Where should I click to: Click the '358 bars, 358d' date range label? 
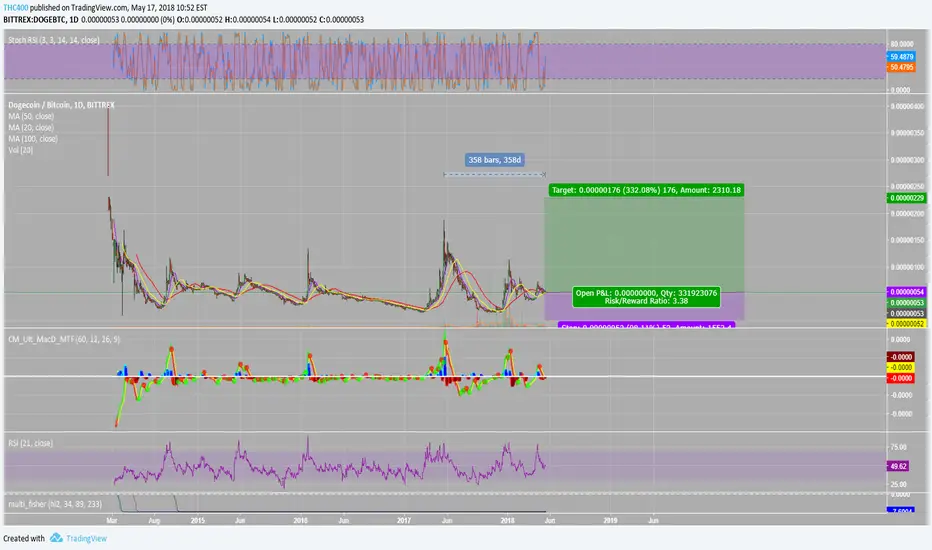(494, 160)
